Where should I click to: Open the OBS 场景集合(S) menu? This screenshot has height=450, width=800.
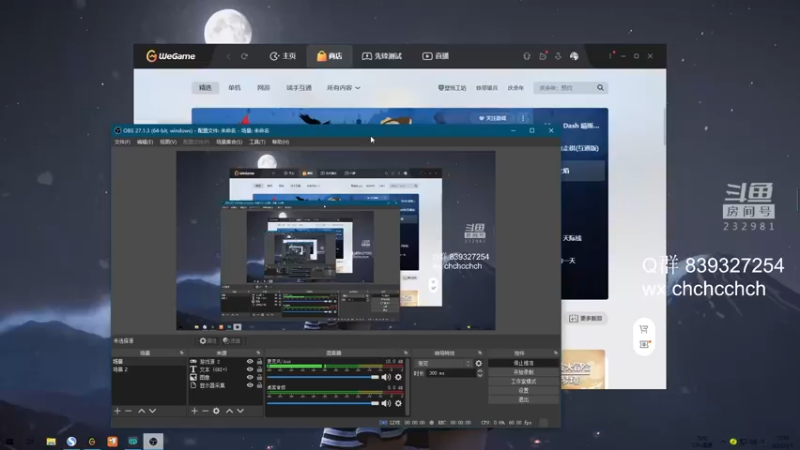tap(229, 142)
